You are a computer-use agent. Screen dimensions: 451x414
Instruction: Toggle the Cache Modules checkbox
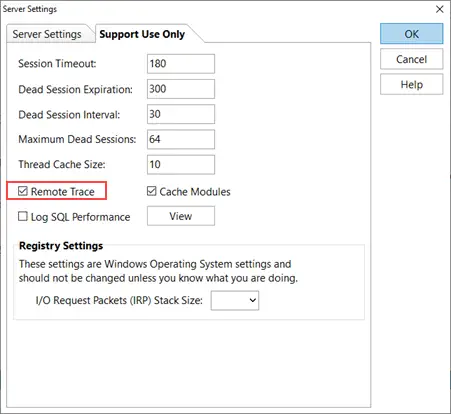point(152,191)
